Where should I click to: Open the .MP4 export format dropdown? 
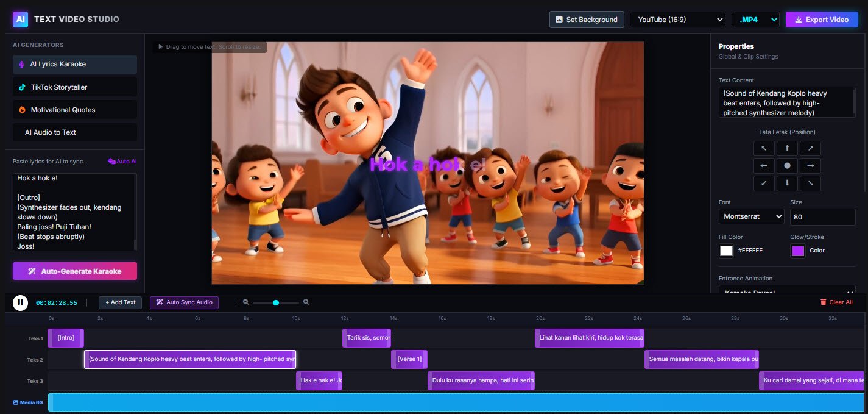click(x=755, y=20)
